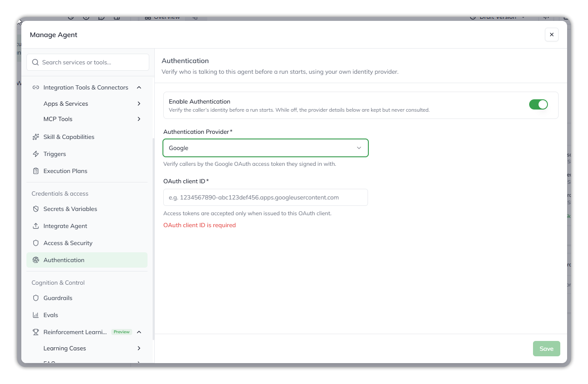Click the 'OAuth client ID is required' error
Viewport: 588px width, 384px height.
tap(200, 225)
